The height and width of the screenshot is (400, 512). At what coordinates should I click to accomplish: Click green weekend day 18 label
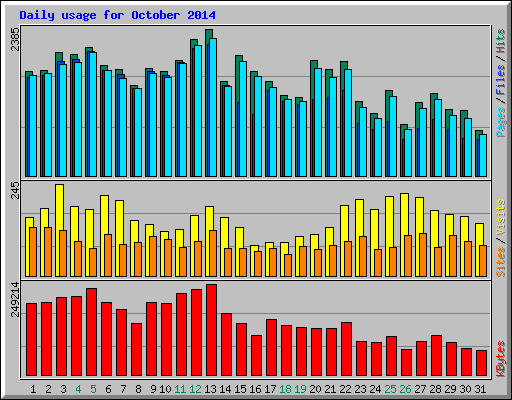click(x=285, y=389)
